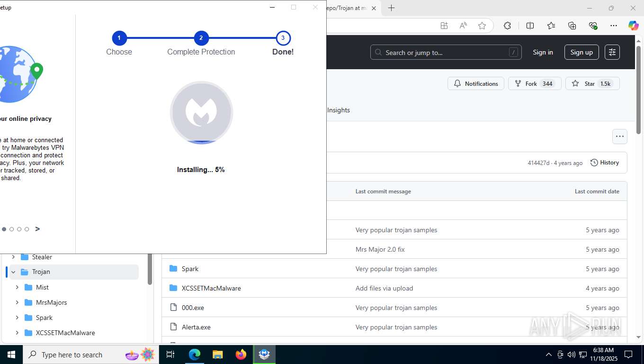Click the Spark folder icon in file list
Screen dimensions: 644x364
pos(173,269)
